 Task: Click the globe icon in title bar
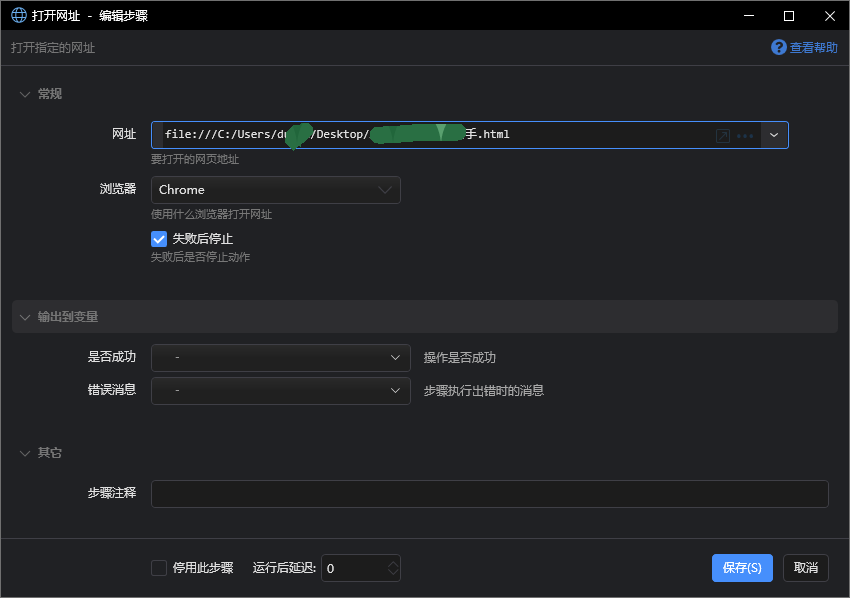click(18, 15)
